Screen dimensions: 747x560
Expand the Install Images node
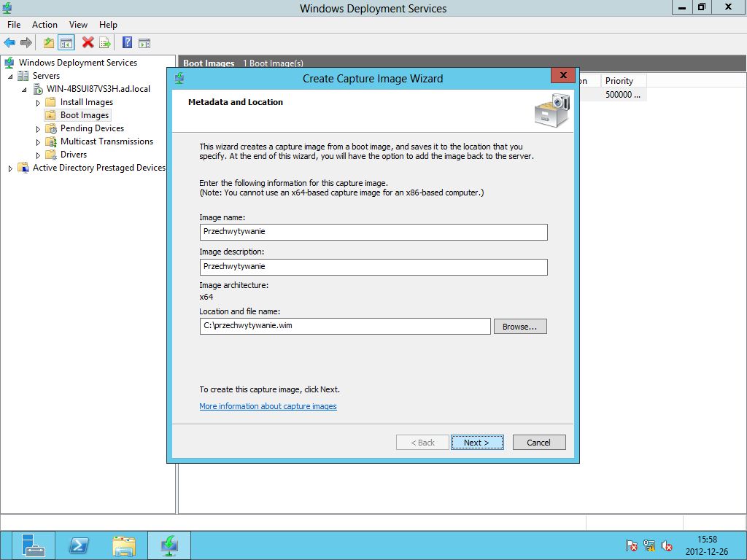38,103
